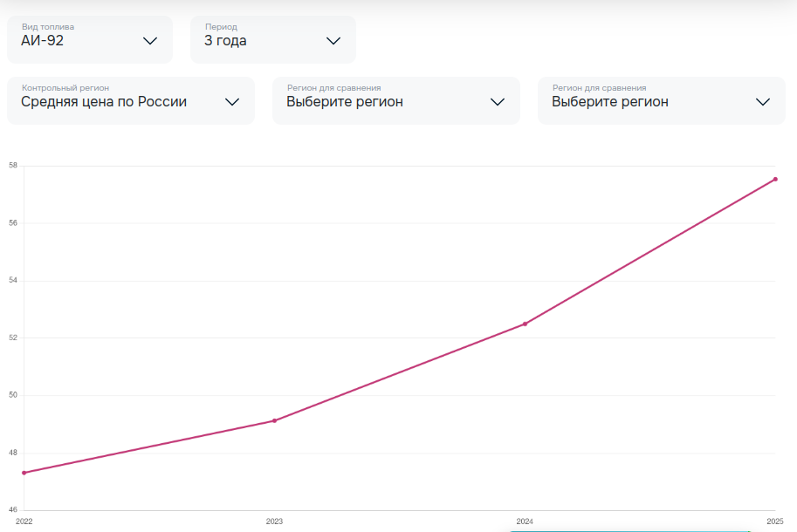Click chevron arrow next to АИ-92

pos(150,41)
